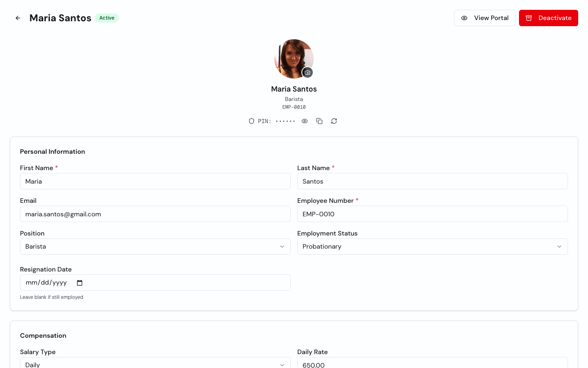This screenshot has width=588, height=368.
Task: Open the Employment Status dropdown
Action: [x=432, y=247]
